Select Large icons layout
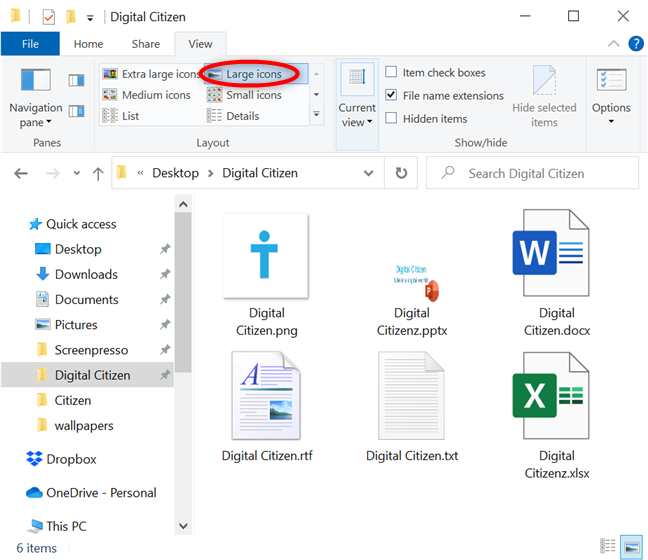This screenshot has width=648, height=560. (254, 74)
